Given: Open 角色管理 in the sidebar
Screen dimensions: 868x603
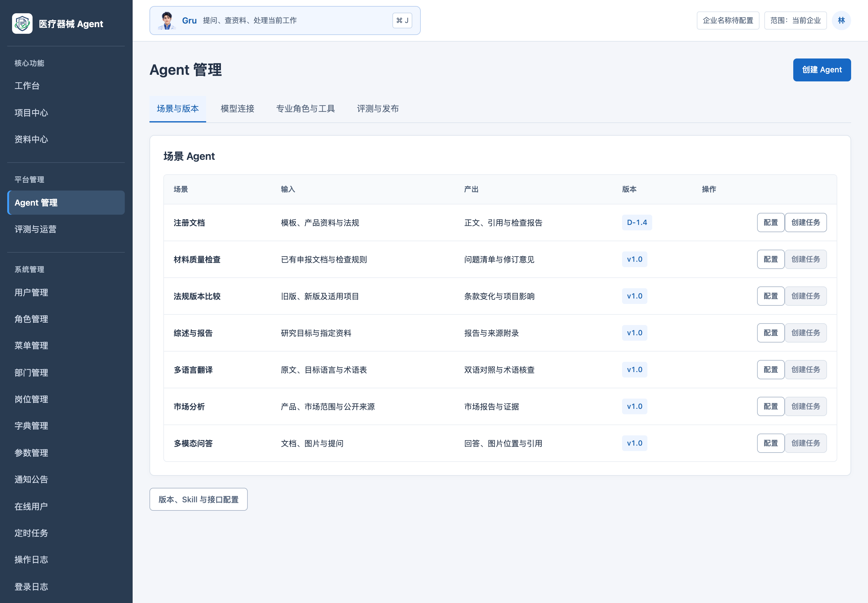Looking at the screenshot, I should point(66,319).
